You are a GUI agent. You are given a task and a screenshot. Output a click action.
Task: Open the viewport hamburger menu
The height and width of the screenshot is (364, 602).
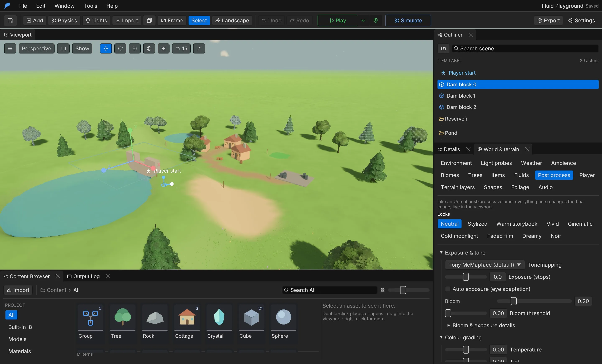tap(10, 49)
